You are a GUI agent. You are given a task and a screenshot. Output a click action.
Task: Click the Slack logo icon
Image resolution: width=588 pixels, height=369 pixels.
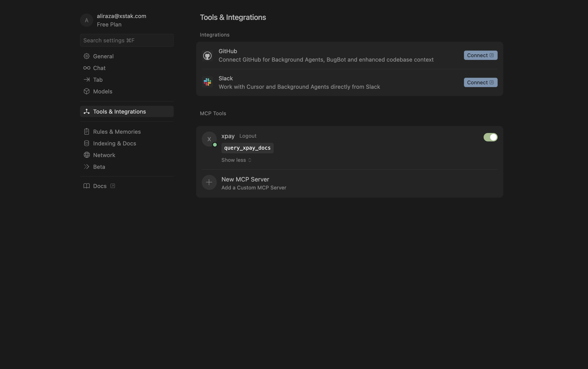click(x=207, y=82)
